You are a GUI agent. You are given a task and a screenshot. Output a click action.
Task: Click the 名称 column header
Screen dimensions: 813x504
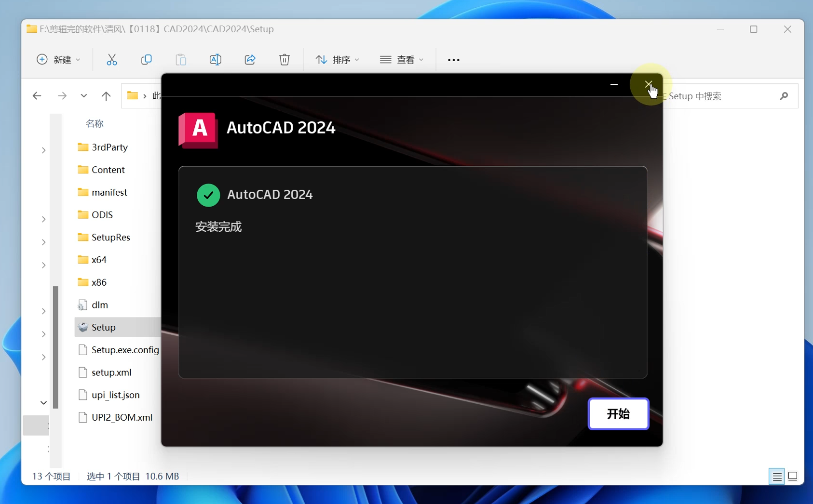95,124
